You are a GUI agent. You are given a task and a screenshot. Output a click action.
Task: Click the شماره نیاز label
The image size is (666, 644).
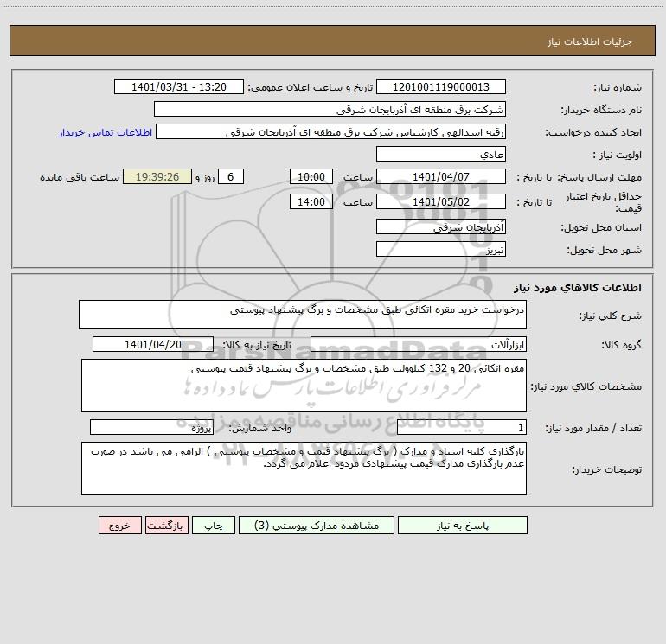click(x=618, y=88)
